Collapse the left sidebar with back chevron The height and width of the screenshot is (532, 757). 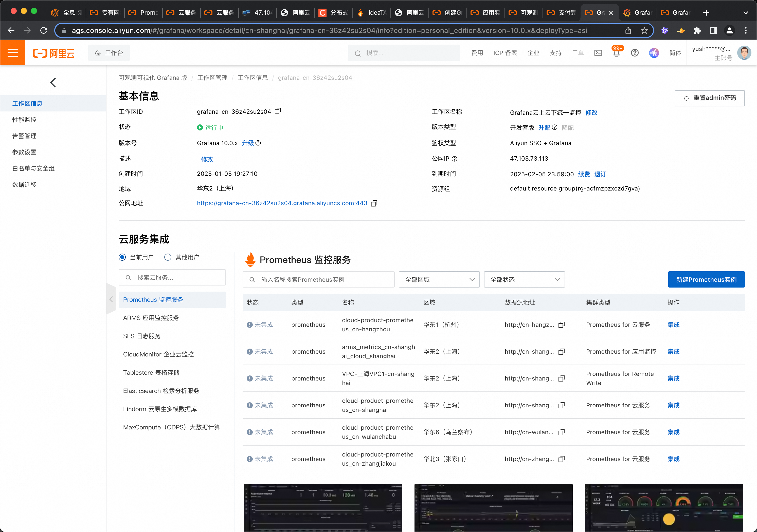[x=53, y=82]
